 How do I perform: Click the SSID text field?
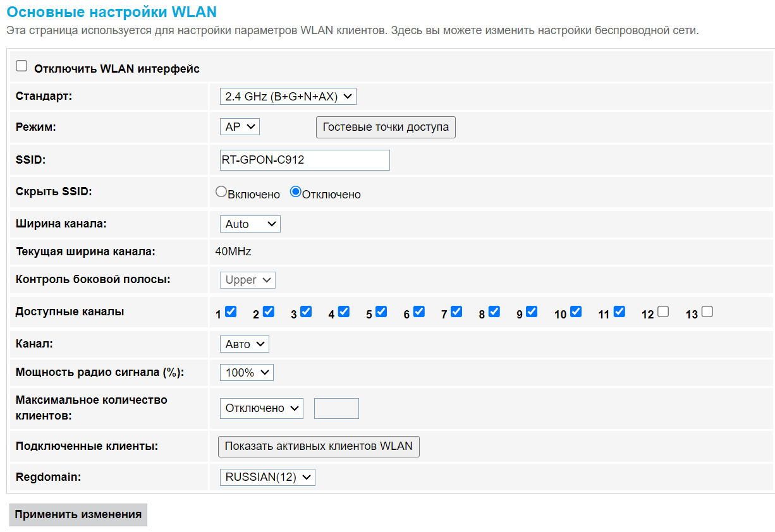point(305,160)
